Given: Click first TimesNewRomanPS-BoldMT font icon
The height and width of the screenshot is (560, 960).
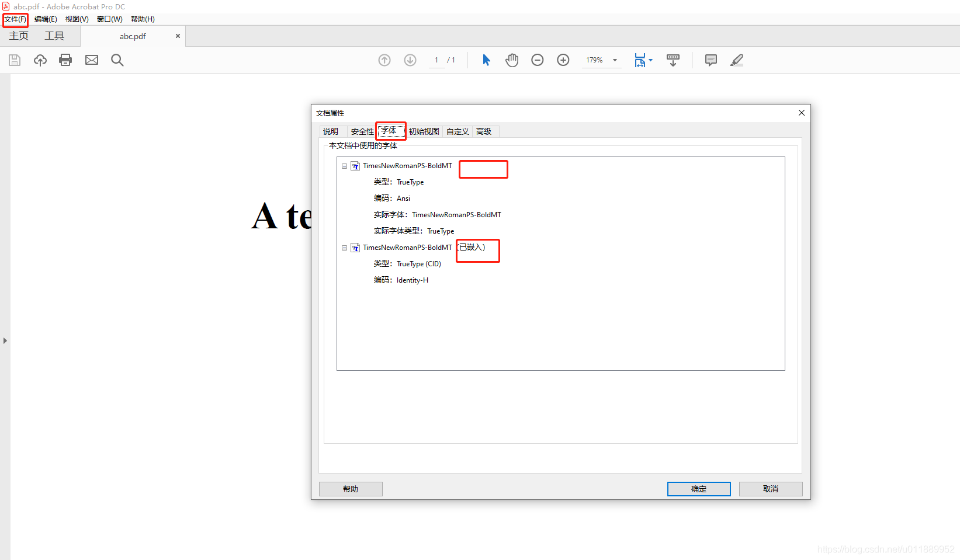Looking at the screenshot, I should [355, 166].
